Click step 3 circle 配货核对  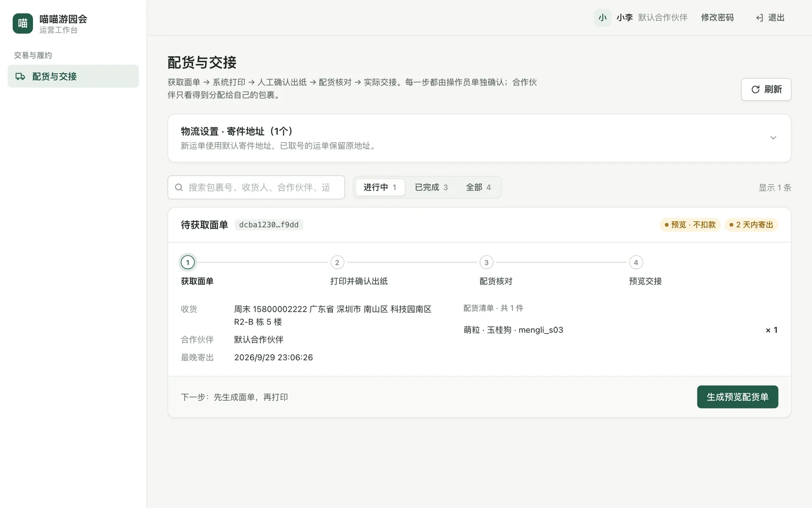(x=486, y=262)
